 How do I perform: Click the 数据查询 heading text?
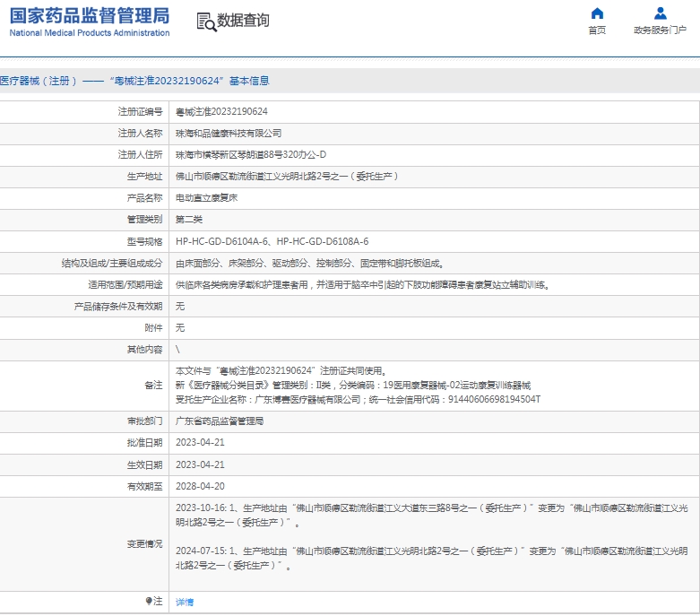(x=243, y=20)
